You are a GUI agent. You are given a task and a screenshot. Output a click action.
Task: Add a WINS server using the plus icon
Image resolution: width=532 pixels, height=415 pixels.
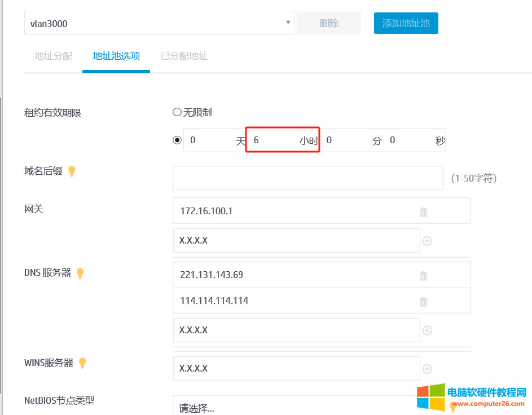tap(427, 368)
